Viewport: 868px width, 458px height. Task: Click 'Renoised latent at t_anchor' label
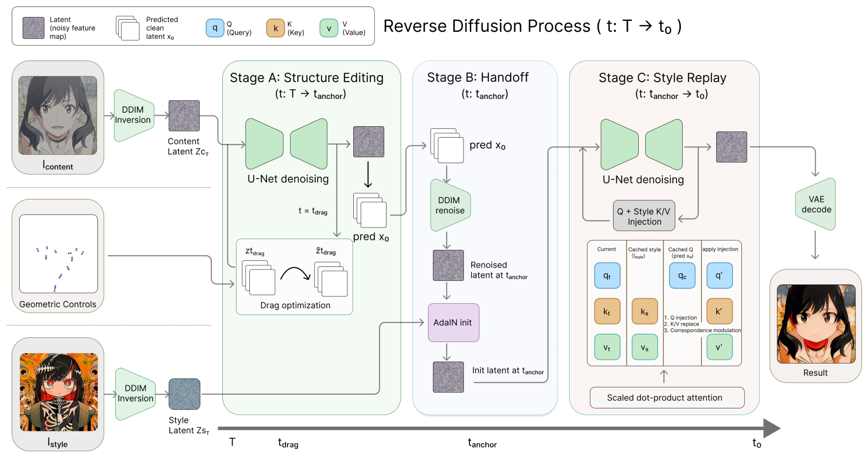(x=499, y=270)
